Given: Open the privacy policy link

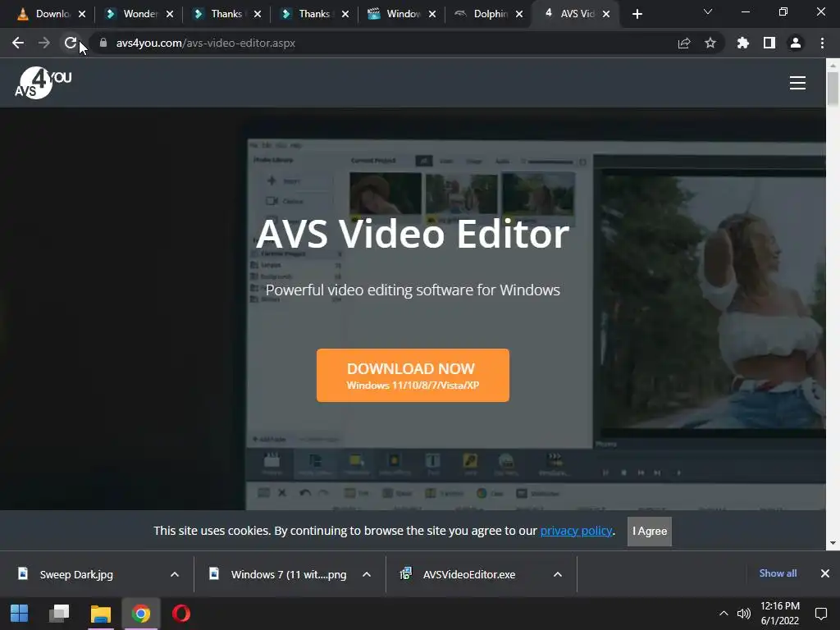Looking at the screenshot, I should [576, 531].
